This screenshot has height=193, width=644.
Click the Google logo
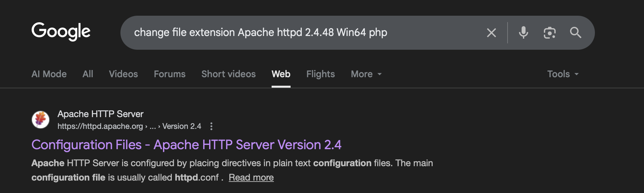coord(61,32)
